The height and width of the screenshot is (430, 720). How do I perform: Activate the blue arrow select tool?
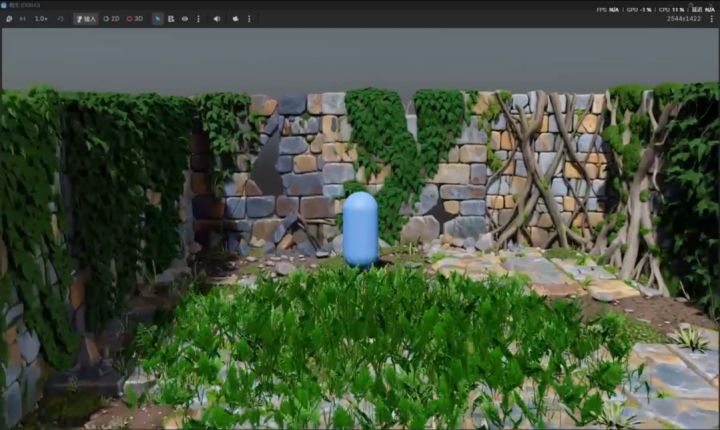[x=158, y=19]
